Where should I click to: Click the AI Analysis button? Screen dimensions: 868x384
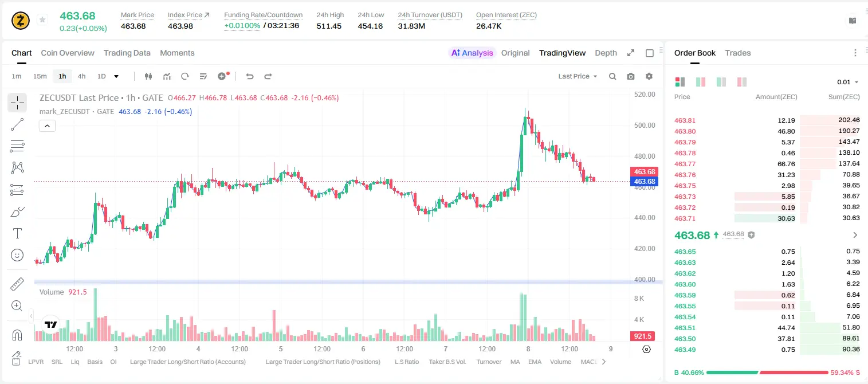[472, 53]
